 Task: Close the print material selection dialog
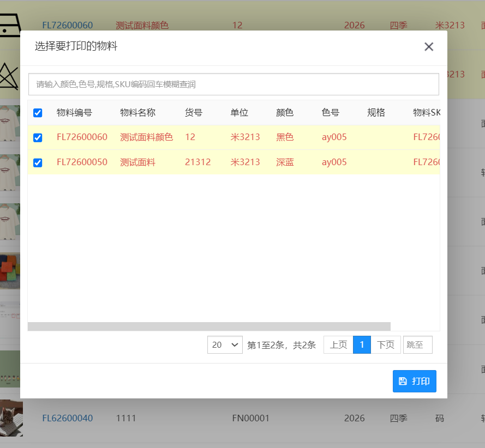[x=429, y=47]
